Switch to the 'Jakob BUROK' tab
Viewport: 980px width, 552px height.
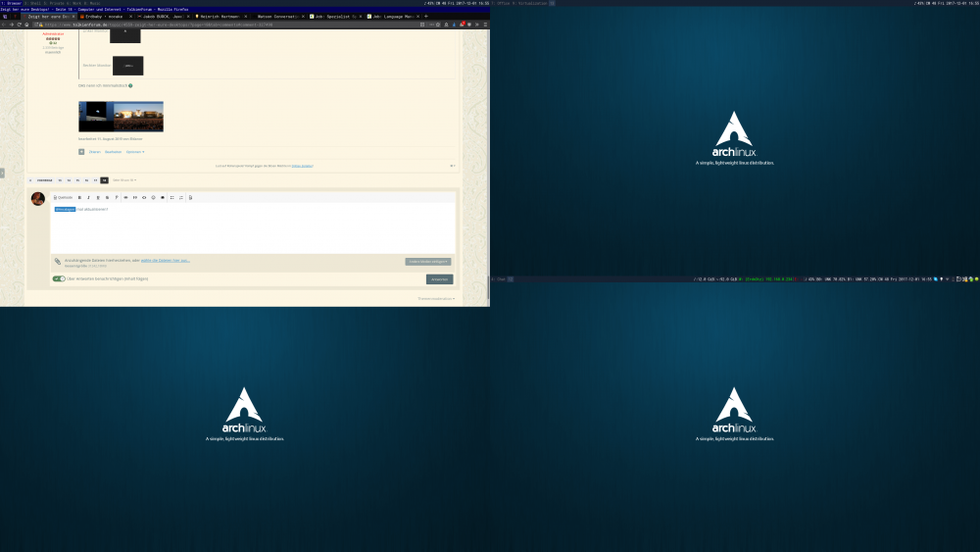tap(164, 17)
